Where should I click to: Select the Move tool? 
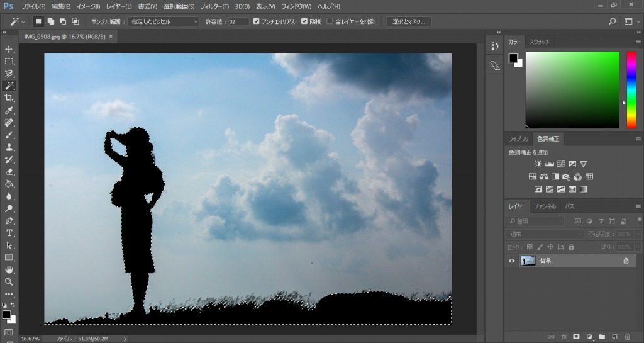[9, 49]
